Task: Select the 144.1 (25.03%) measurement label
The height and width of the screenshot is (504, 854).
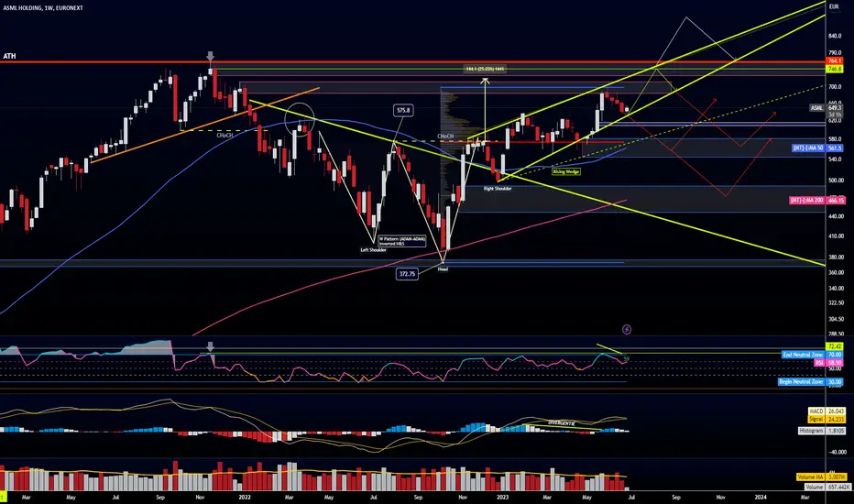Action: [x=485, y=70]
